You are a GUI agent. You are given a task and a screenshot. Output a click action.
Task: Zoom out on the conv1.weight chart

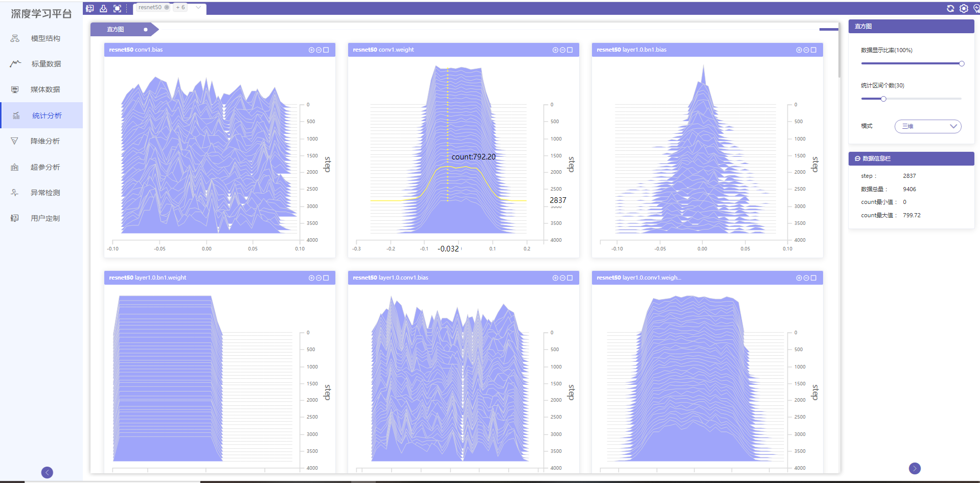(x=562, y=50)
